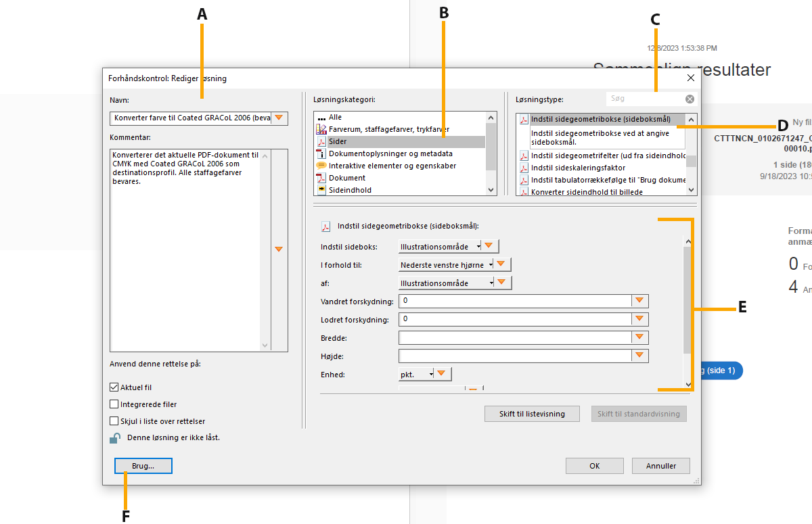Click orange arrow beside Lodret forskydning field
Viewport: 812px width, 524px height.
639,318
